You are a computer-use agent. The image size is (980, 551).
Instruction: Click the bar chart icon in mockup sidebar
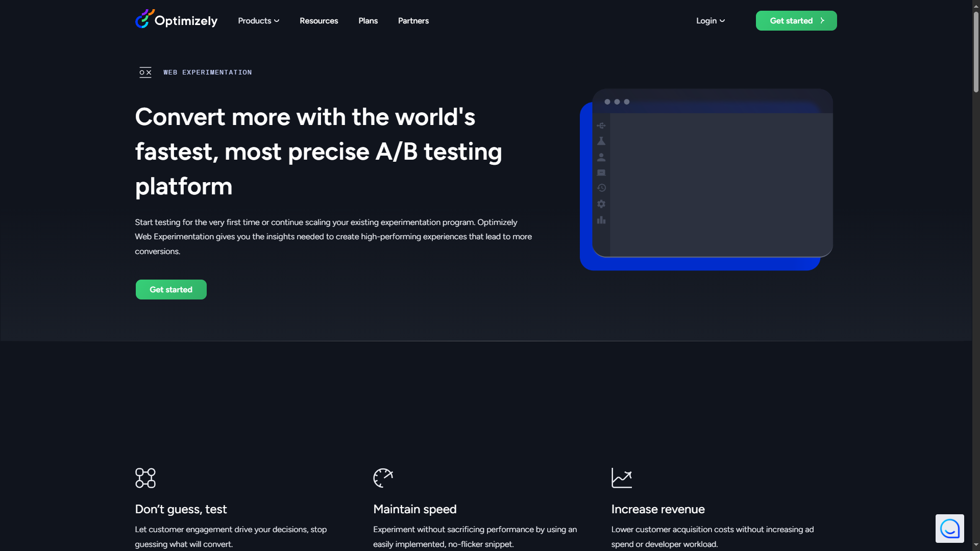601,220
